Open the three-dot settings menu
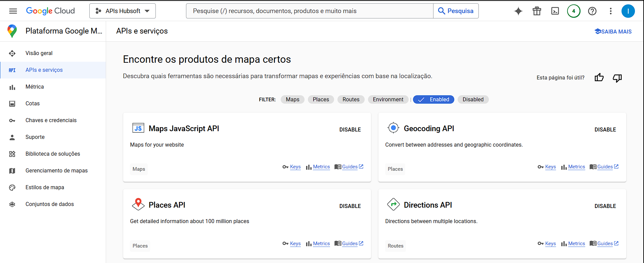Viewport: 644px width, 263px height. (611, 11)
